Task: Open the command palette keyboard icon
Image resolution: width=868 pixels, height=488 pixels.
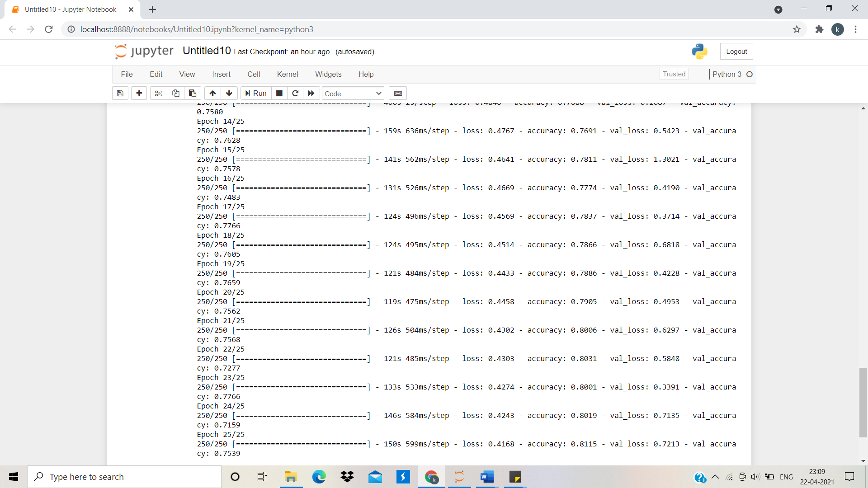Action: pyautogui.click(x=398, y=93)
